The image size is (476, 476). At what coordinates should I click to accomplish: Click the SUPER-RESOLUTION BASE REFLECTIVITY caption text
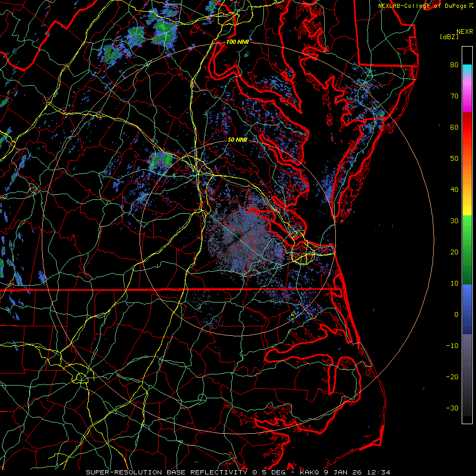pyautogui.click(x=167, y=472)
